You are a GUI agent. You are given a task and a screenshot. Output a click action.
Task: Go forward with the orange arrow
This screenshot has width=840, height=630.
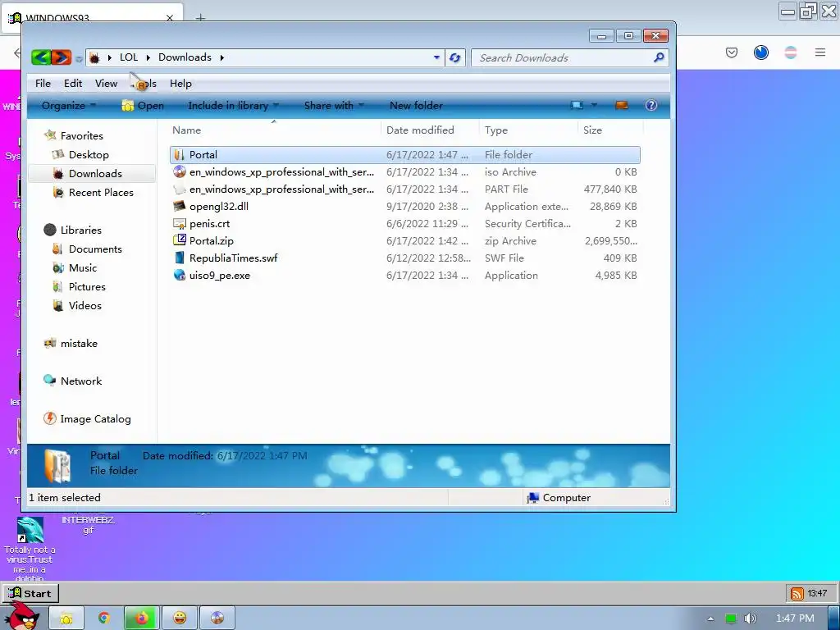point(61,57)
